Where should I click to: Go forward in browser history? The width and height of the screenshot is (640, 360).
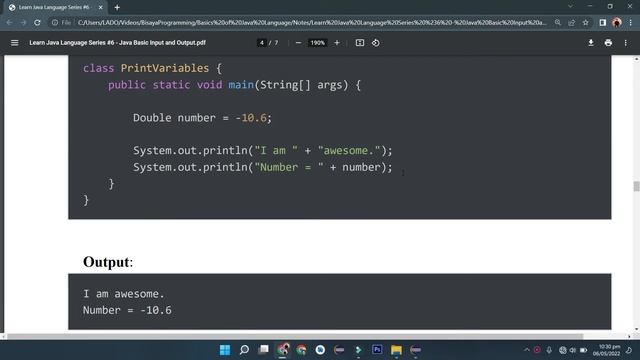tap(23, 23)
